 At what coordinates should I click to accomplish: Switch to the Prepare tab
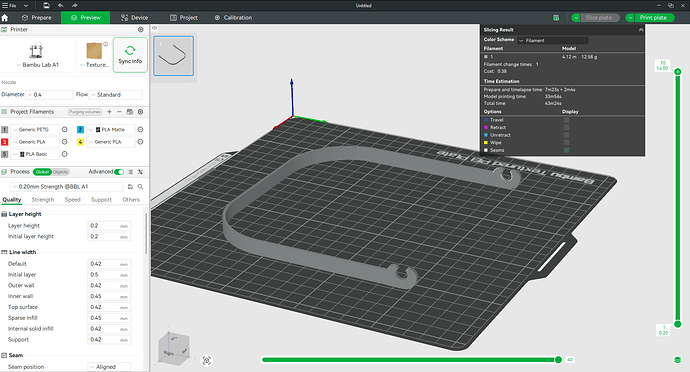[37, 18]
